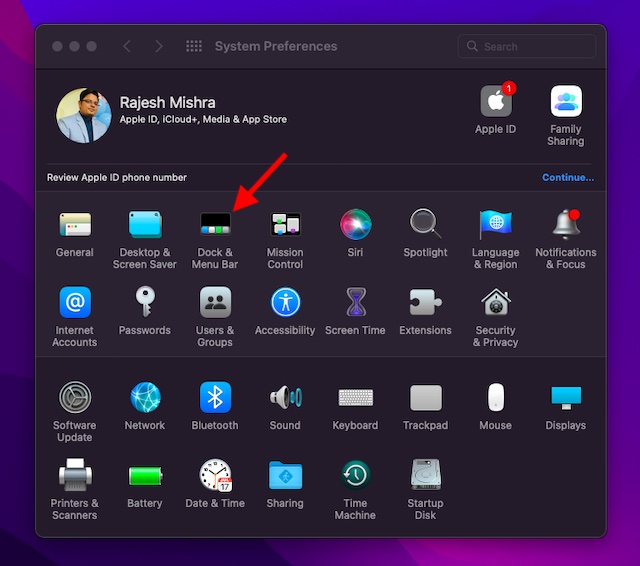Open Mission Control settings
Image resolution: width=640 pixels, height=566 pixels.
285,224
